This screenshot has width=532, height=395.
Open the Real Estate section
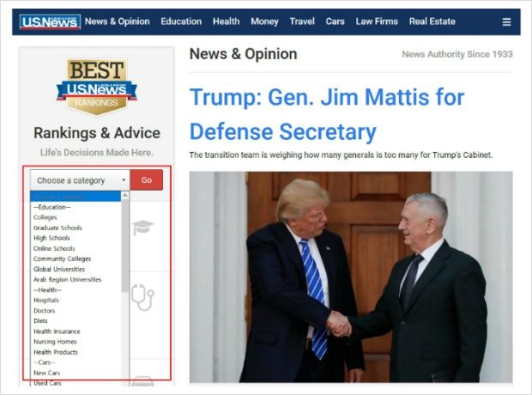pyautogui.click(x=432, y=21)
